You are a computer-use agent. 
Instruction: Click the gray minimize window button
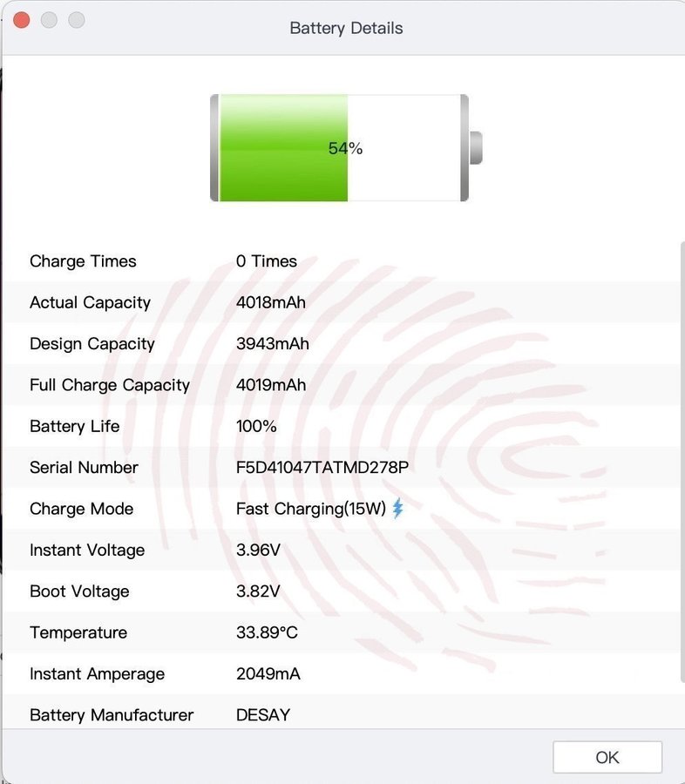[x=49, y=20]
